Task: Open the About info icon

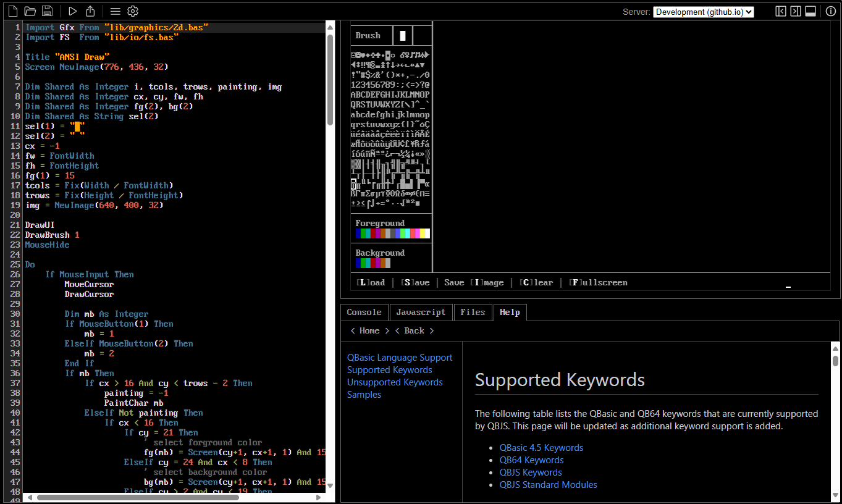Action: tap(831, 11)
